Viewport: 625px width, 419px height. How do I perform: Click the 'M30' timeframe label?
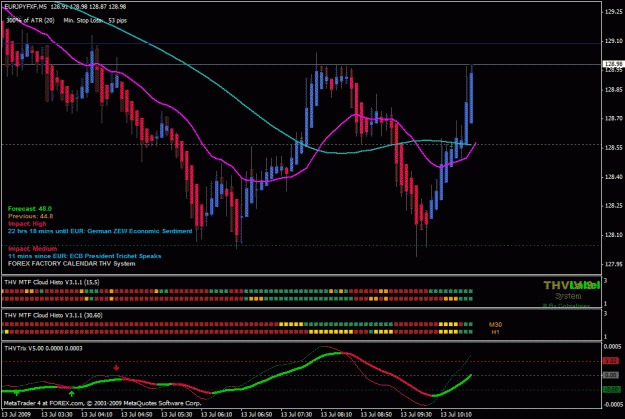pyautogui.click(x=495, y=325)
